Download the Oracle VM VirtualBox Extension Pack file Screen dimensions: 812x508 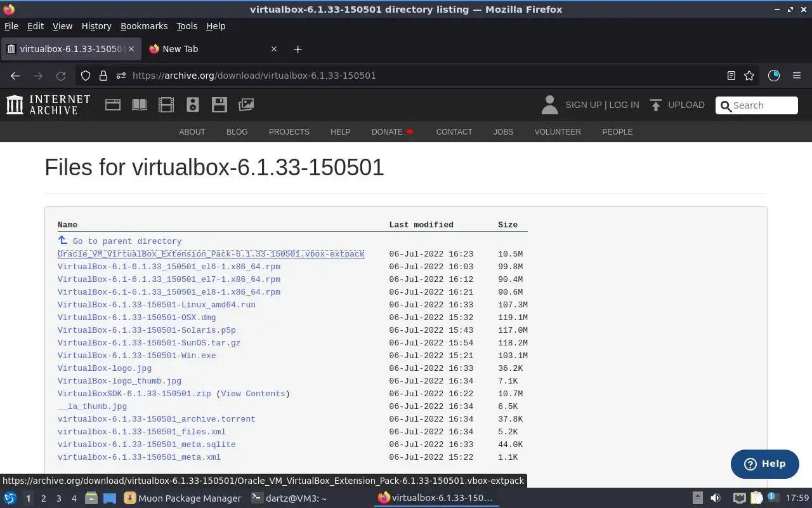(x=211, y=254)
